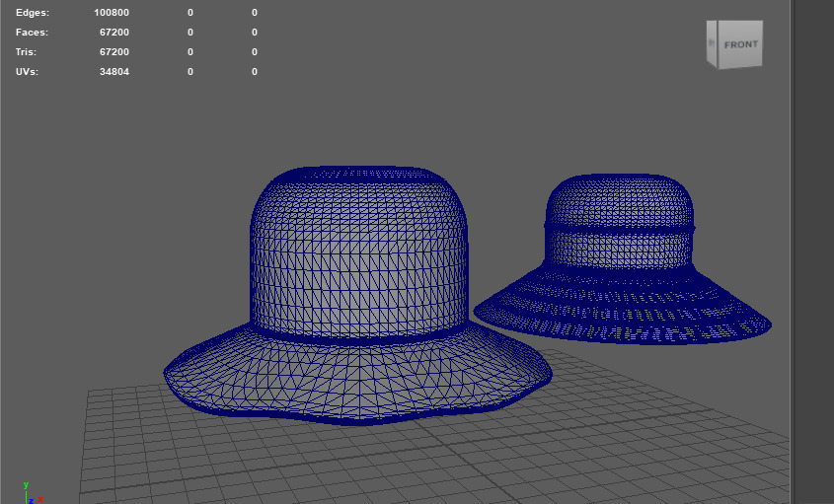Click the FRONT face of the view cube
This screenshot has width=834, height=504.
pyautogui.click(x=740, y=44)
